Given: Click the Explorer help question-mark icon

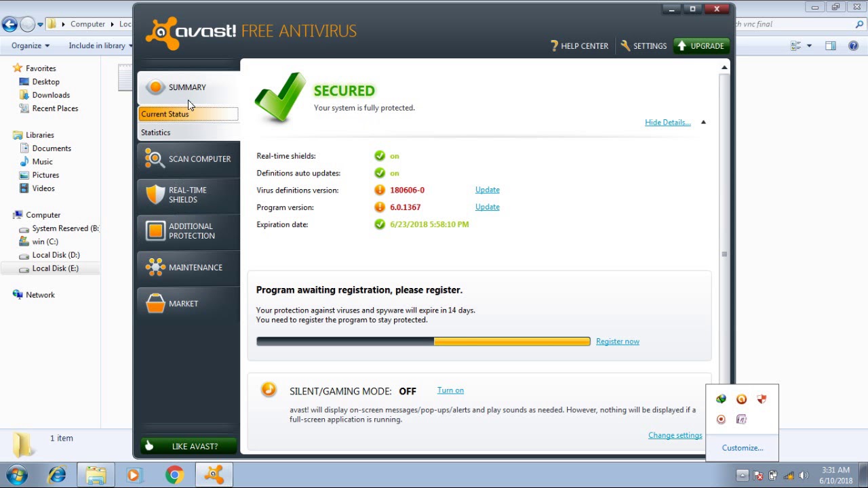Looking at the screenshot, I should point(854,45).
